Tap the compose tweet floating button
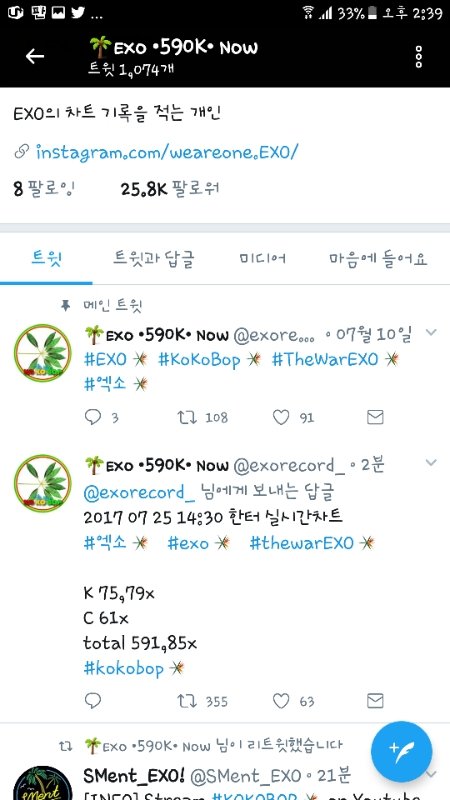Screen dimensions: 450x800 pos(402,752)
